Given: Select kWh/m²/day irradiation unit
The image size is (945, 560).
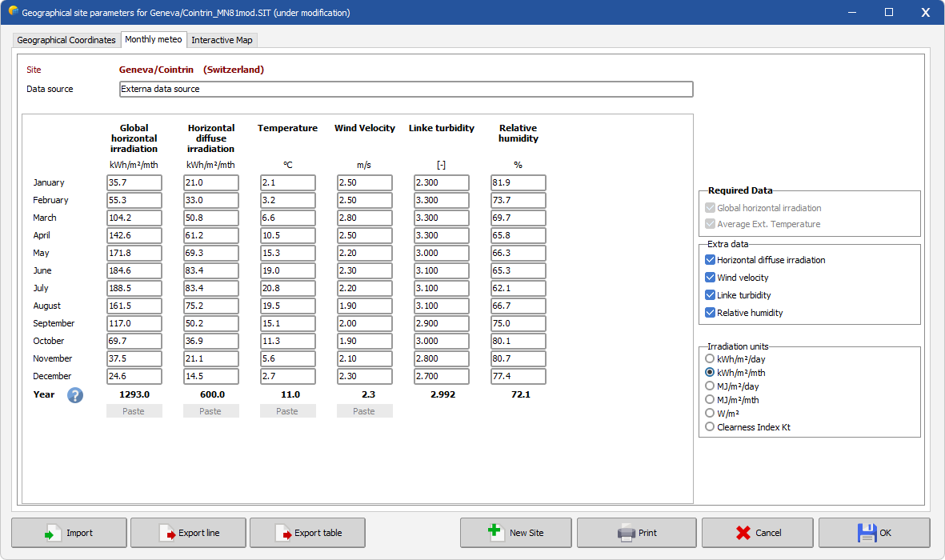Looking at the screenshot, I should (710, 358).
